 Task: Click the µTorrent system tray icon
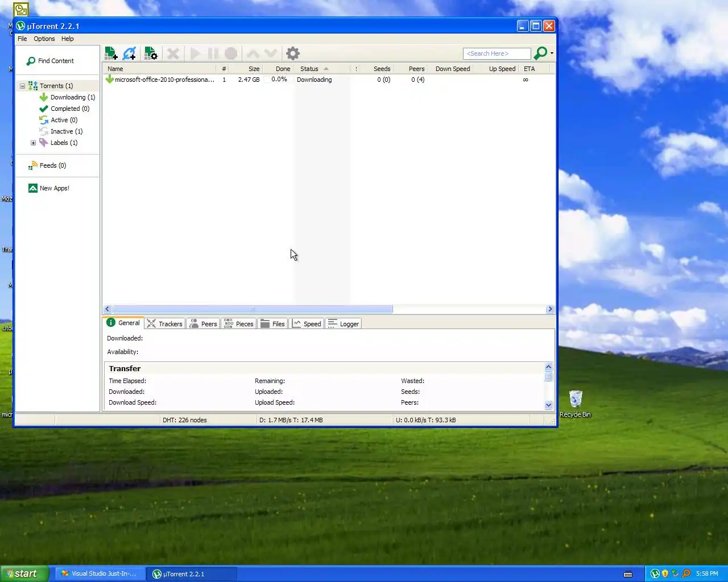tap(655, 573)
